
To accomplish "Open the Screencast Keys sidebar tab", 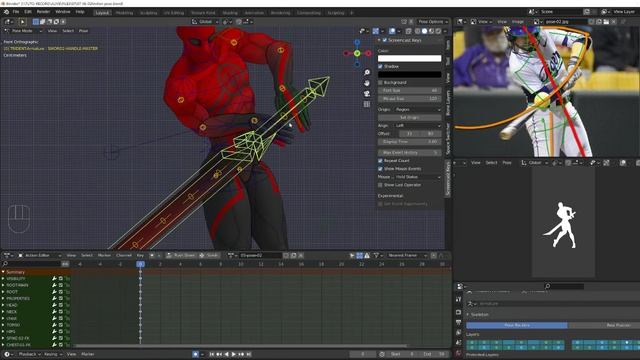I will click(x=448, y=178).
